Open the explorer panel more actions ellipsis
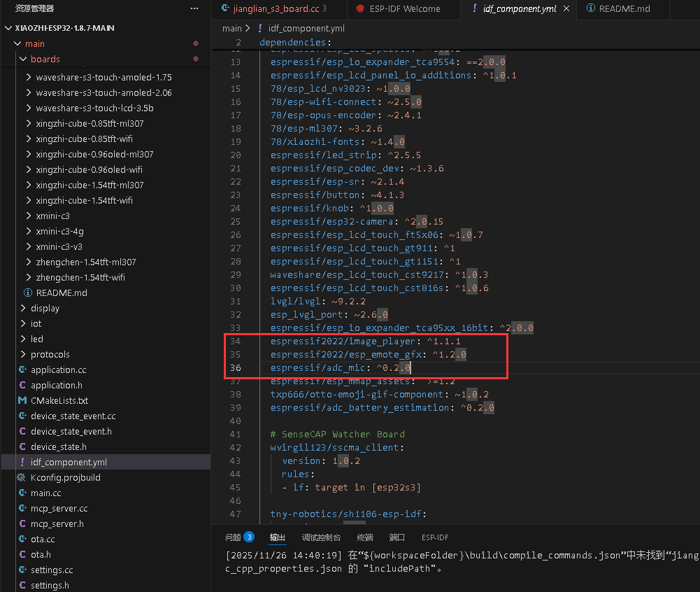 point(194,8)
